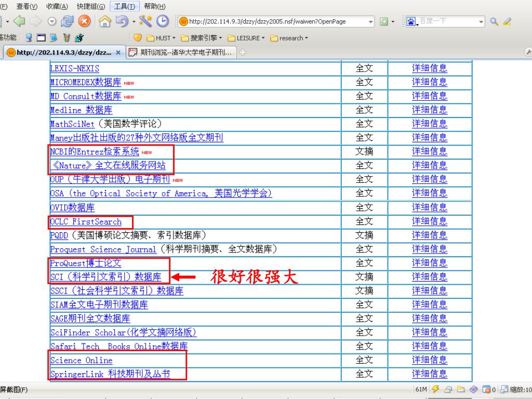Screen dimensions: 532x399
Task: Open the 查看(V) menu
Action: point(27,6)
